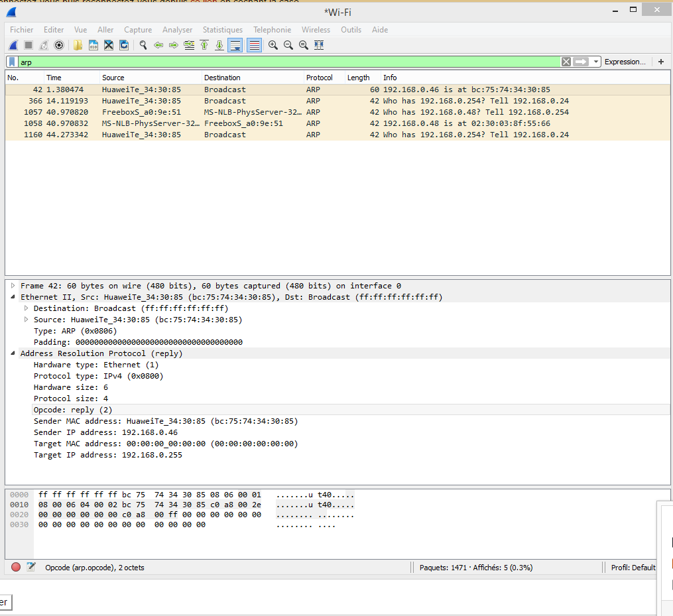Open the Outils menu
This screenshot has width=673, height=616.
351,30
